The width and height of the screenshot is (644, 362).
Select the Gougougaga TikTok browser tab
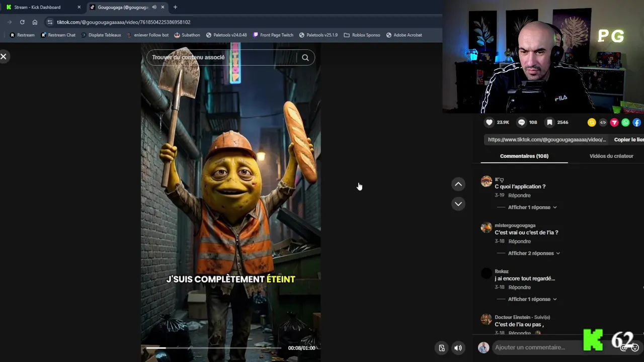123,7
